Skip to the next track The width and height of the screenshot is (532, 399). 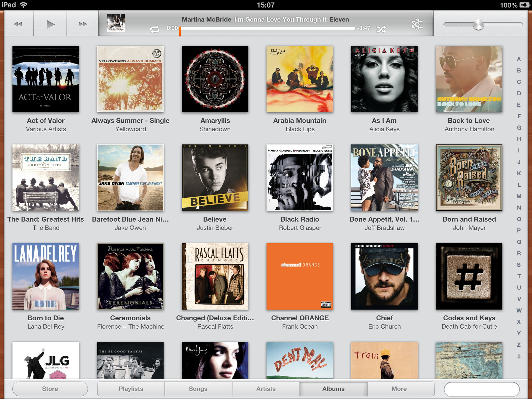(82, 24)
